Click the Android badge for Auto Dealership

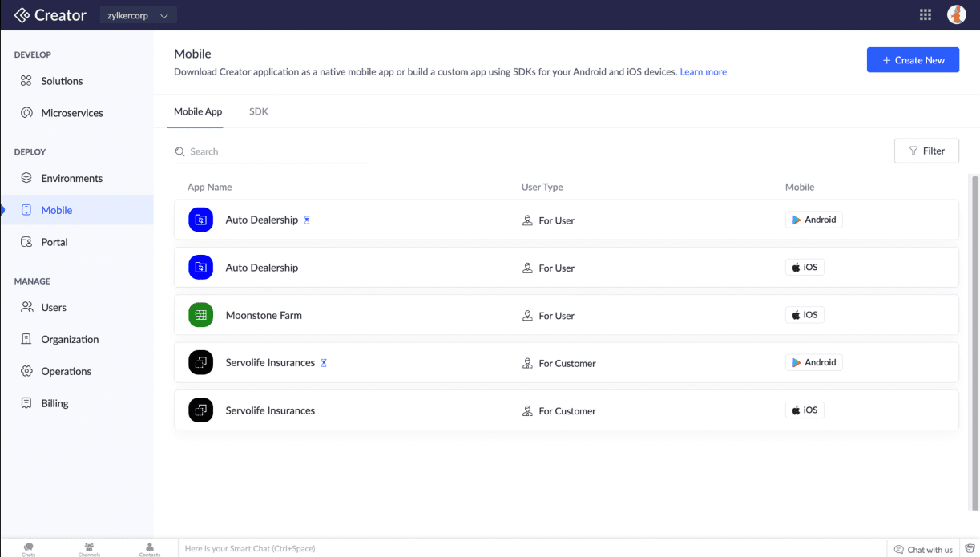[813, 220]
